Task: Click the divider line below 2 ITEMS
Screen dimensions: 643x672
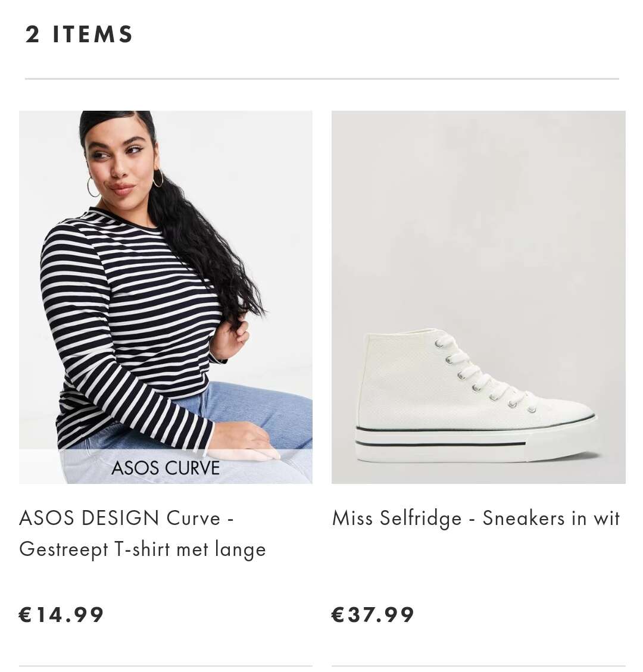Action: tap(322, 79)
